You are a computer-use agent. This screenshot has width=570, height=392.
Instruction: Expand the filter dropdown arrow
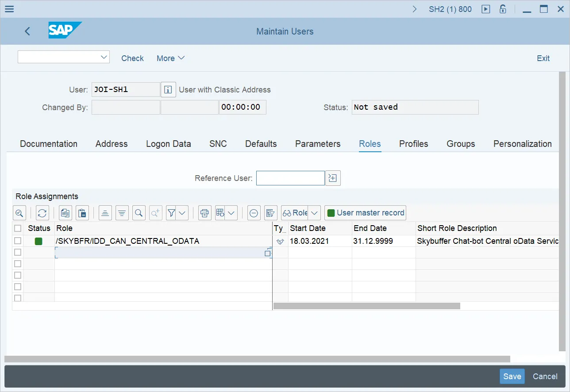click(x=182, y=213)
